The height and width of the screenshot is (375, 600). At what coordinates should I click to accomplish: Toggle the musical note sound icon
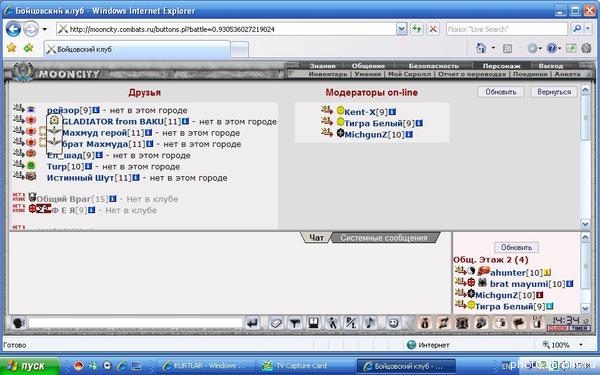(370, 323)
